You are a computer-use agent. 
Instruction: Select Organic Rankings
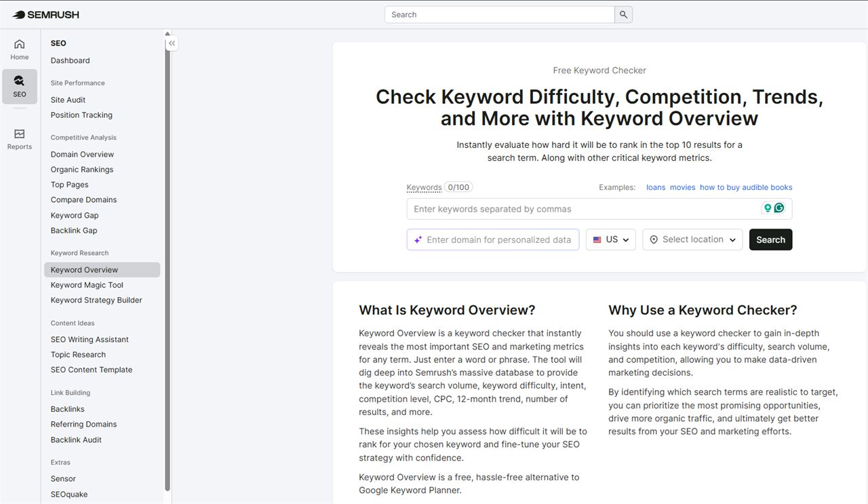[82, 170]
